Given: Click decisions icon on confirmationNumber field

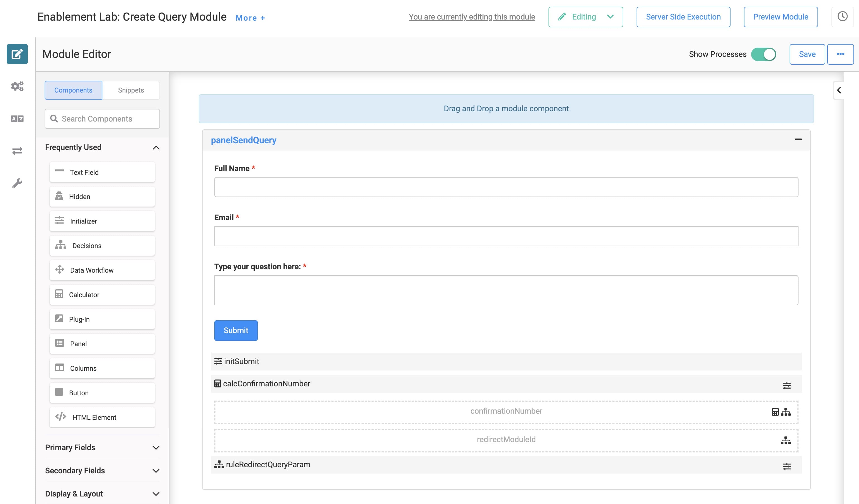Looking at the screenshot, I should tap(786, 412).
